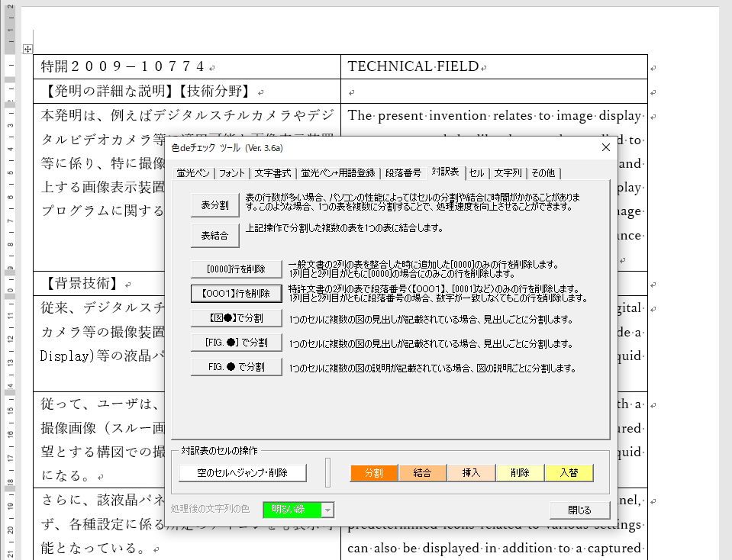Click the 【図●】で分割 button

237,318
